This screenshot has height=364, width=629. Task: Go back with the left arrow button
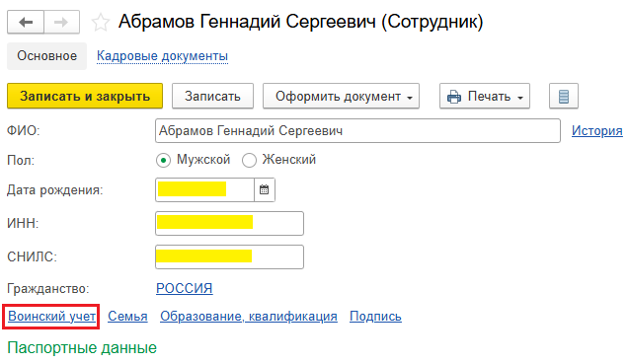[x=26, y=22]
